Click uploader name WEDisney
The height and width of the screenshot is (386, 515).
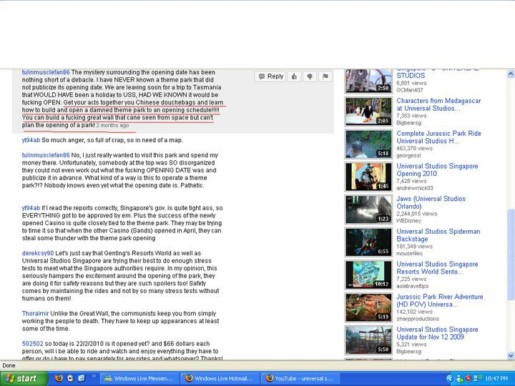click(409, 221)
